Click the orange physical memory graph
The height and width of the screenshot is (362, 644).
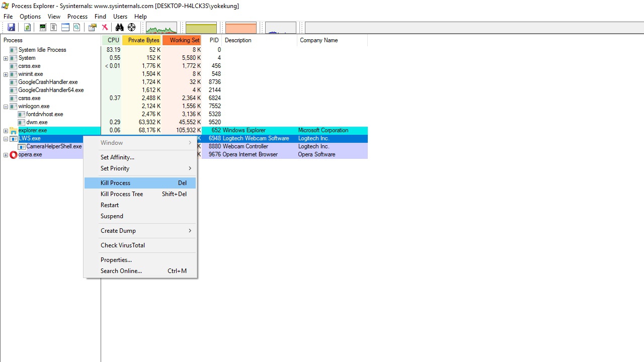[x=241, y=28]
